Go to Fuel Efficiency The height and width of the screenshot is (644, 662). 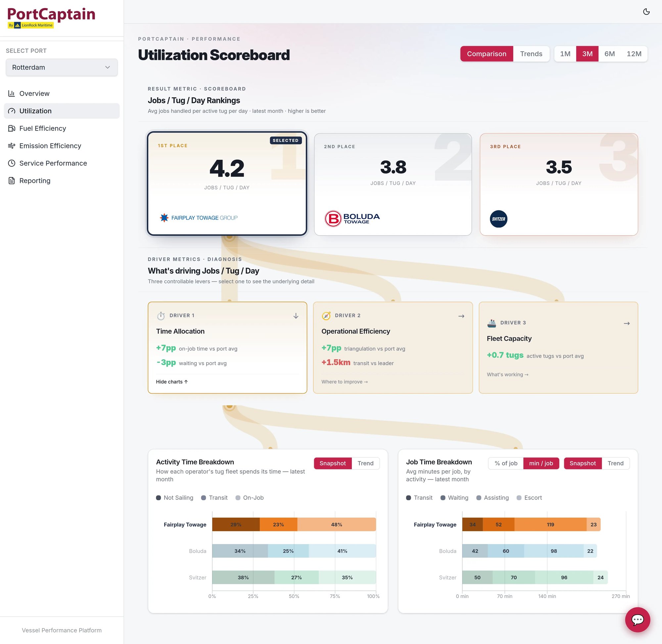[62, 128]
